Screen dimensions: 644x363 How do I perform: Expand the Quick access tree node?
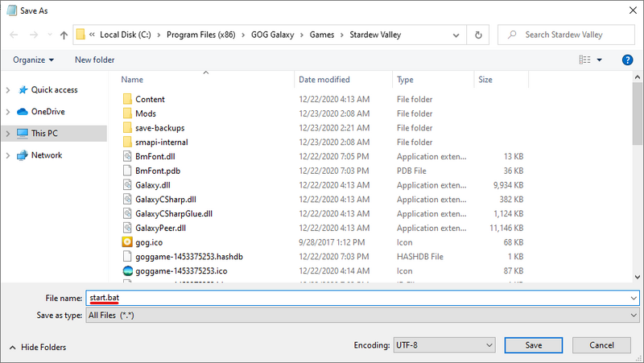pyautogui.click(x=8, y=90)
